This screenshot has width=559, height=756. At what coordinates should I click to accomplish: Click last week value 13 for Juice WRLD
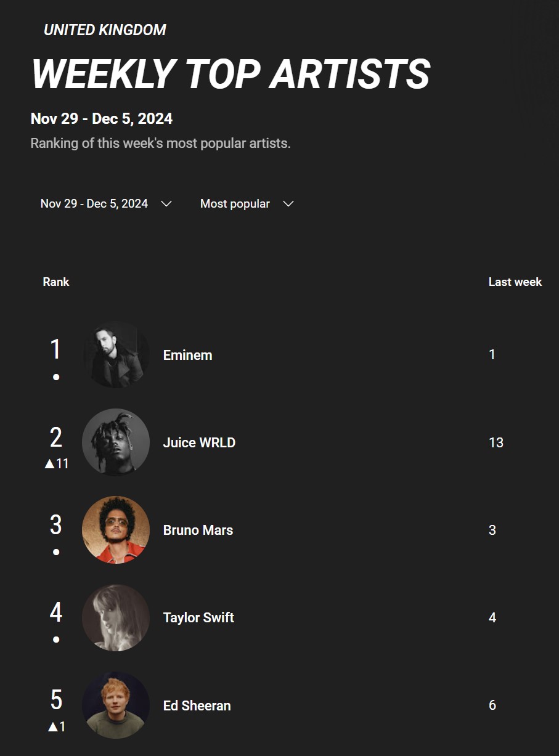(496, 442)
